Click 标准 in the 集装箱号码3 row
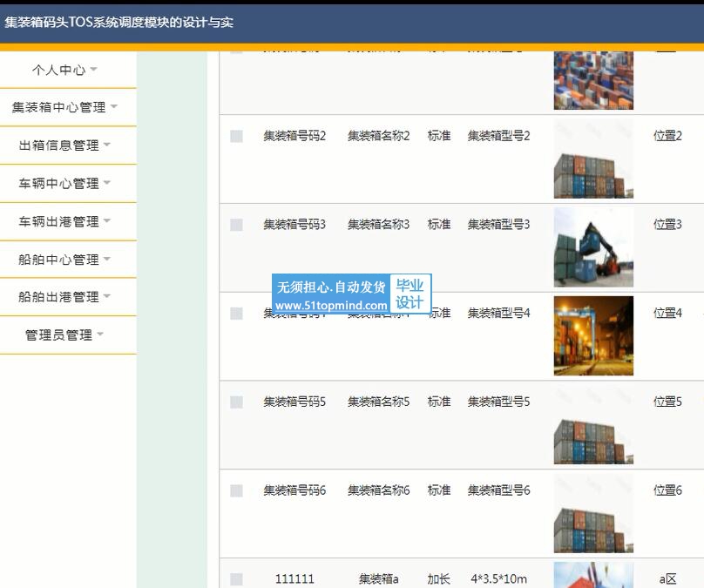Image resolution: width=704 pixels, height=588 pixels. 439,224
